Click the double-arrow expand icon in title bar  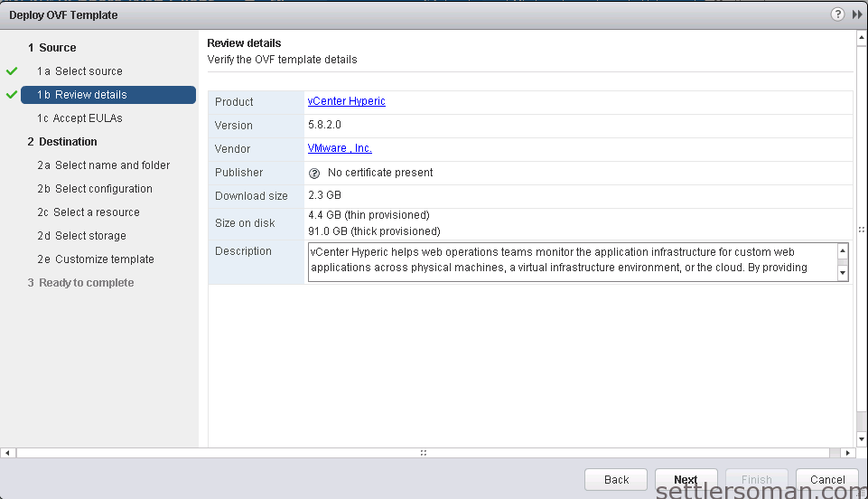(x=857, y=15)
